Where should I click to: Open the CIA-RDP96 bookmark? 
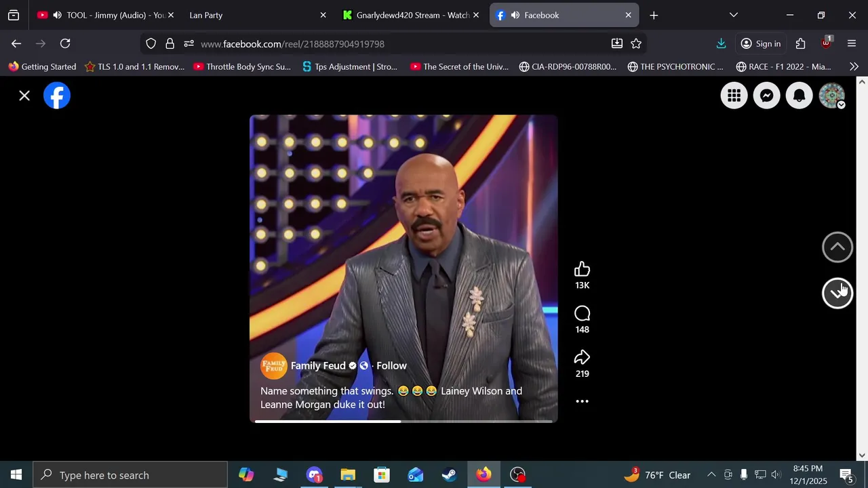click(568, 66)
